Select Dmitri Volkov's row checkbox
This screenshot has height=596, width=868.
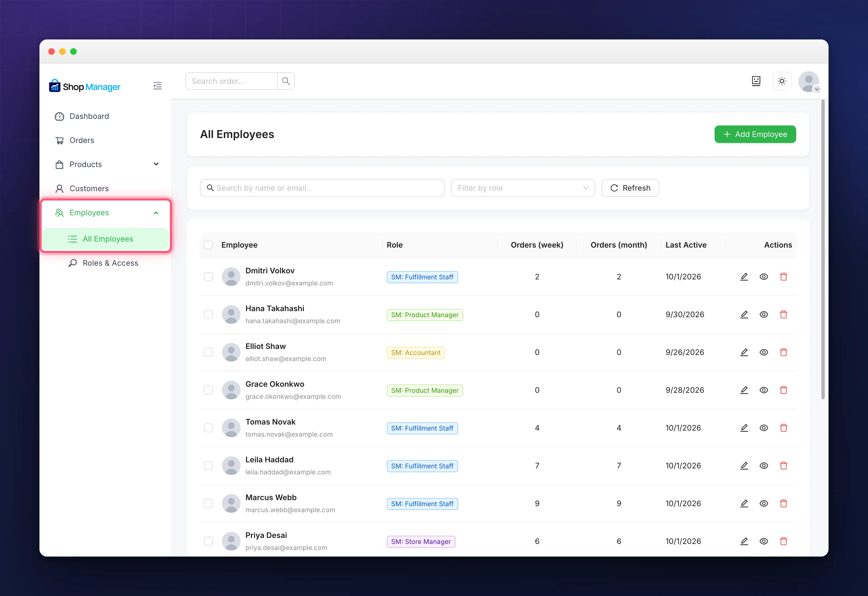(x=209, y=277)
